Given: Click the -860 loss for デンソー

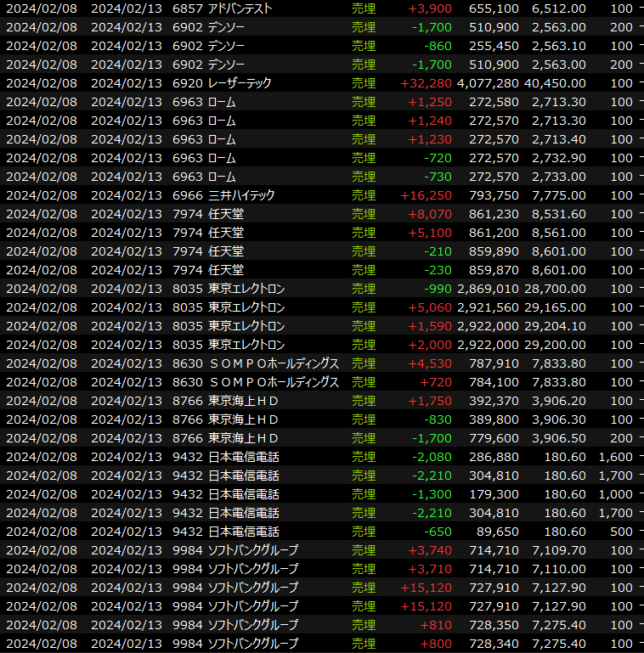Looking at the screenshot, I should [439, 46].
